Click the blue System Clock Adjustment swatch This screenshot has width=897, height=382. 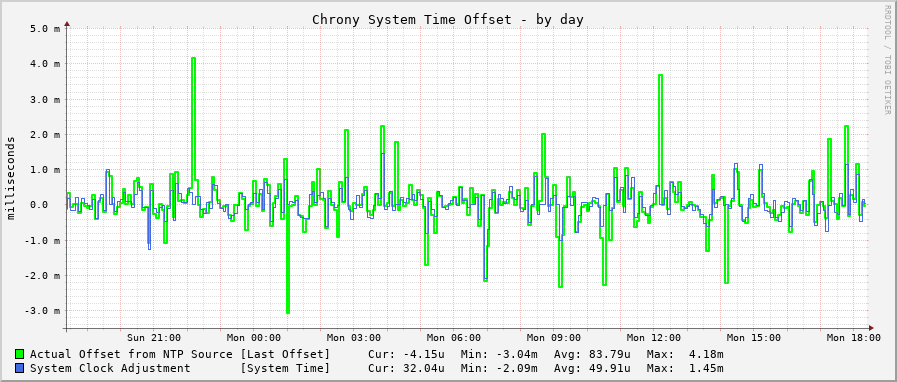pyautogui.click(x=20, y=368)
